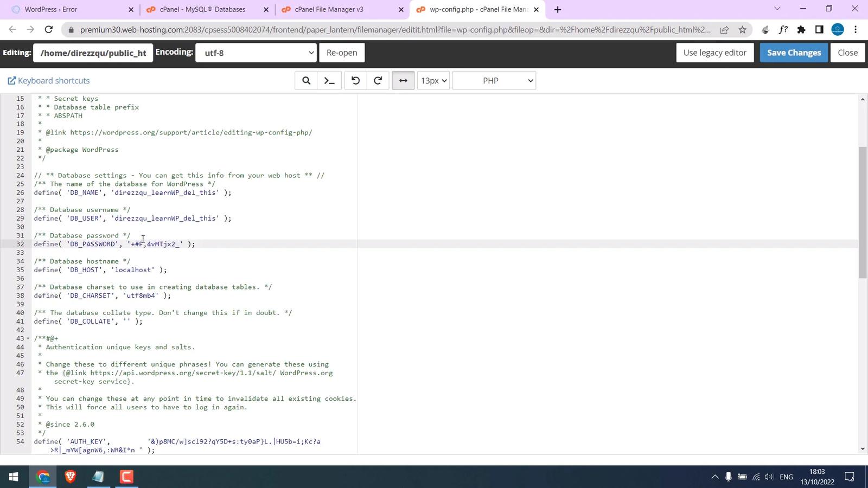Show hidden system tray icons
This screenshot has width=868, height=488.
(x=715, y=477)
